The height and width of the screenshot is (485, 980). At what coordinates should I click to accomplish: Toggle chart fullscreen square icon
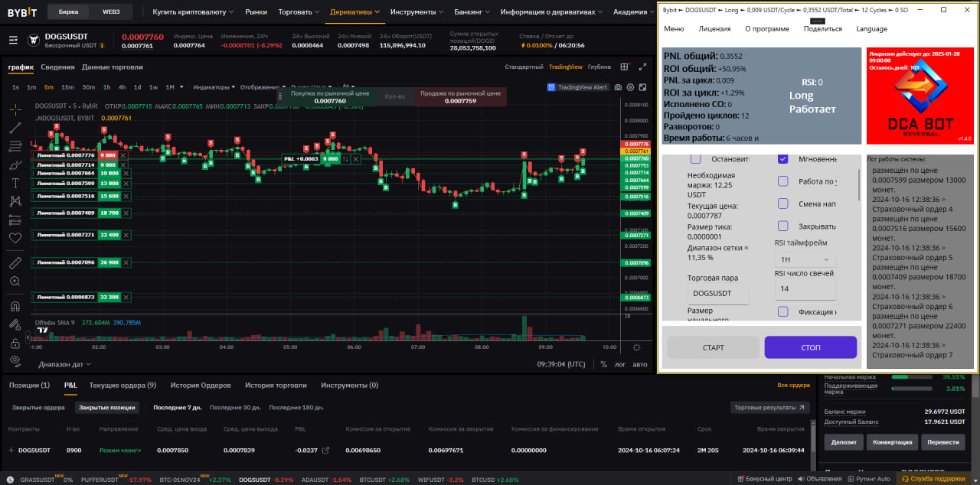coord(643,87)
